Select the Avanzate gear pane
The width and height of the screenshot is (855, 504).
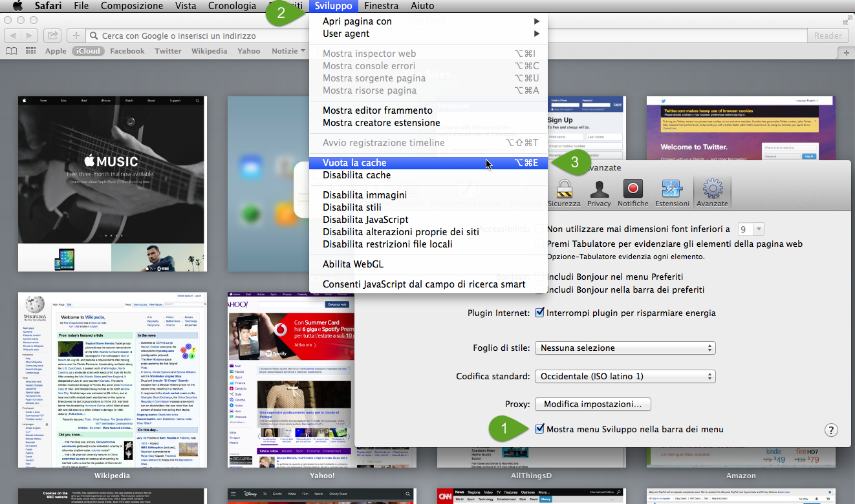[x=712, y=194]
